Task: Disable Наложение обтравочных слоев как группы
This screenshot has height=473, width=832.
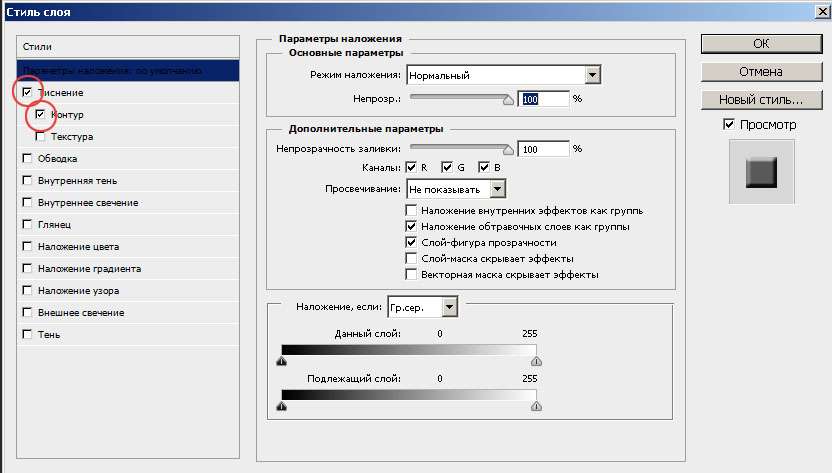Action: (x=411, y=226)
